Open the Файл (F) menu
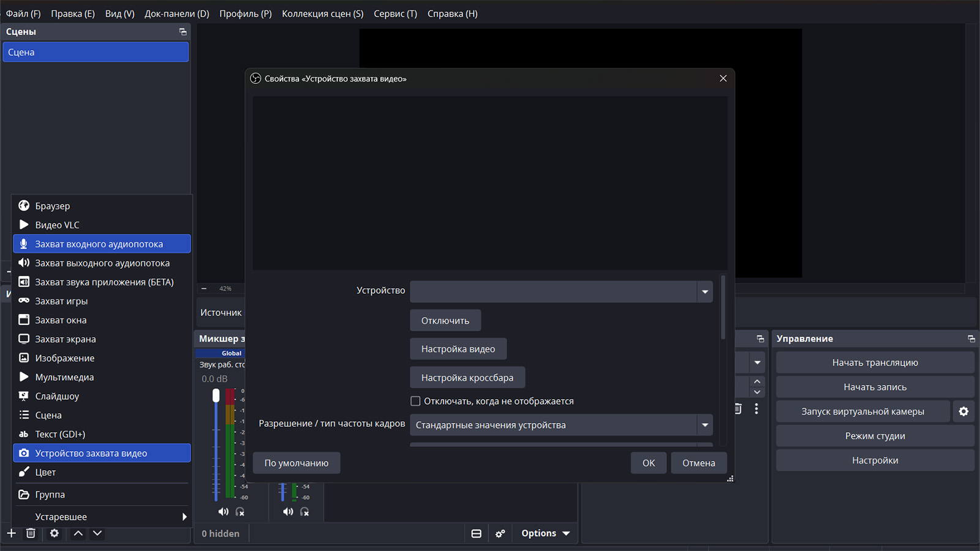This screenshot has height=551, width=980. pyautogui.click(x=23, y=13)
